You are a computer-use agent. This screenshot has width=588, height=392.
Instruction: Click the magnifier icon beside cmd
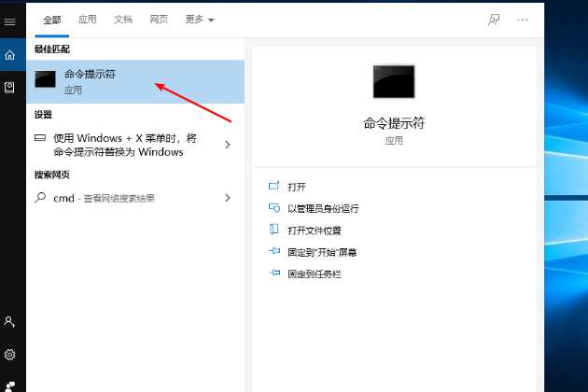40,198
